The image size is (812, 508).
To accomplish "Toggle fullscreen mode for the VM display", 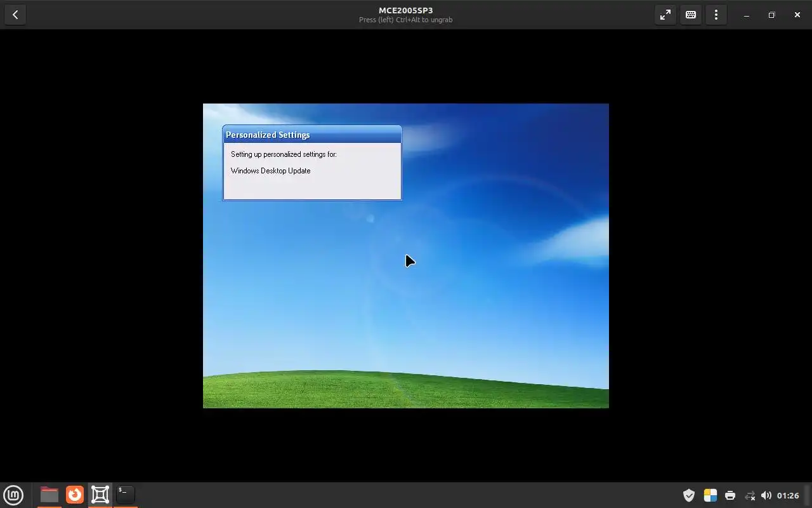I will [x=665, y=15].
